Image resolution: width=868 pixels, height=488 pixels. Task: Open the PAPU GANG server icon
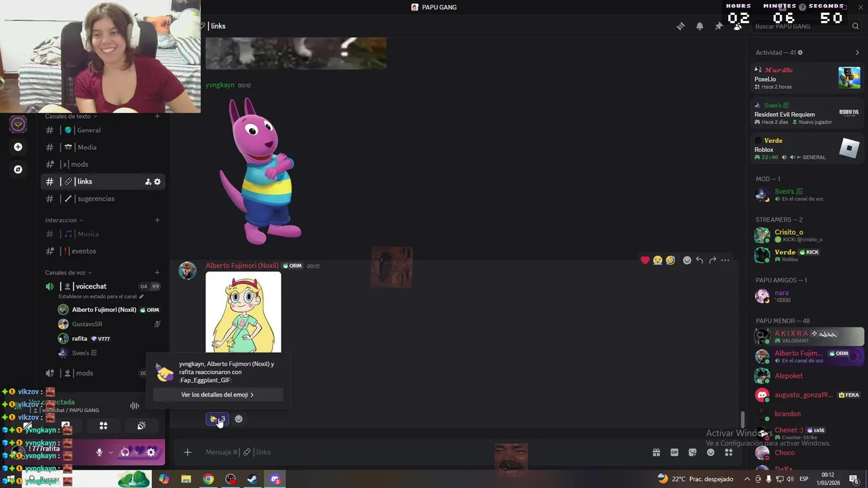(x=18, y=124)
